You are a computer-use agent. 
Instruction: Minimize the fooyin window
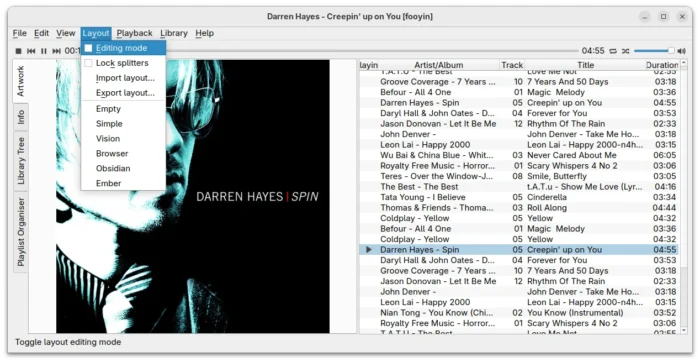645,17
